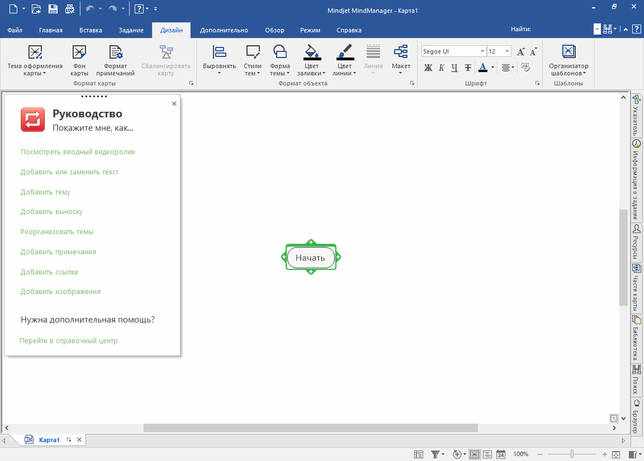The height and width of the screenshot is (461, 644).
Task: Click link Добавить или заменить текст
Action: (x=69, y=172)
